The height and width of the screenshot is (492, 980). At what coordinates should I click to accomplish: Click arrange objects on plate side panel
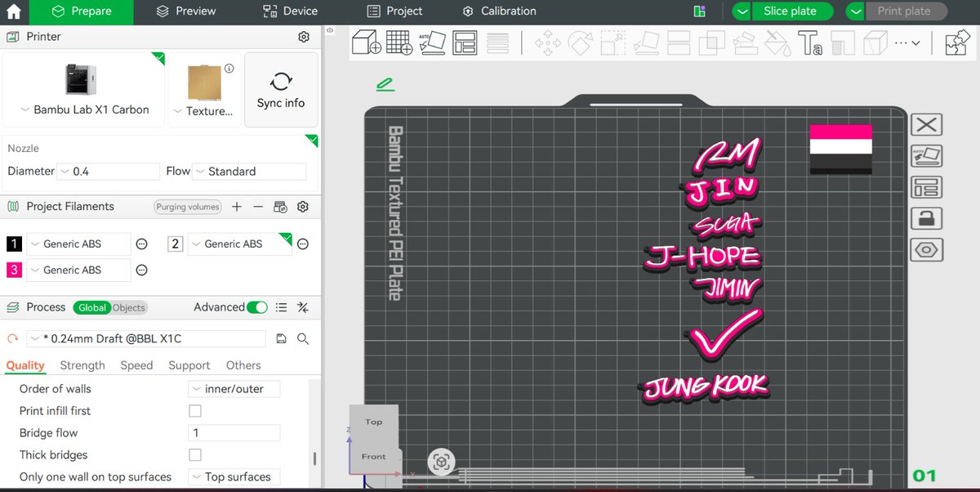point(926,187)
